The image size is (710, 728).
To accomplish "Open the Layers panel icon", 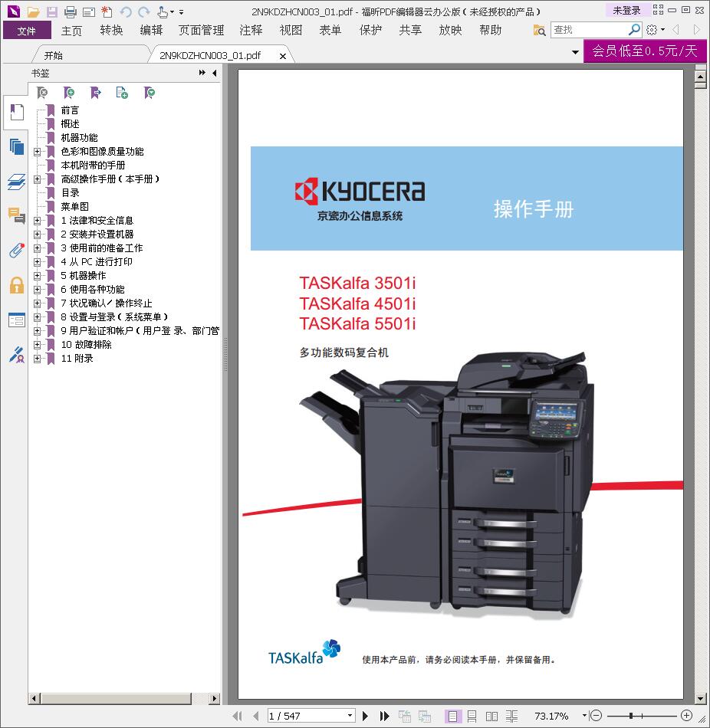I will pyautogui.click(x=17, y=182).
